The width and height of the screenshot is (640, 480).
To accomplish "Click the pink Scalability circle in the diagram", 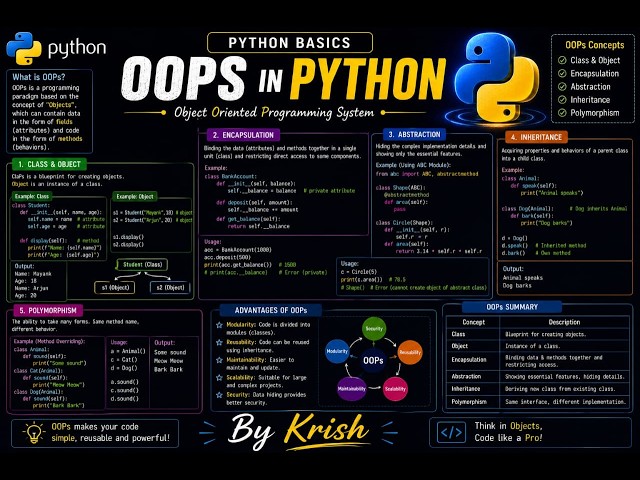I will tap(395, 389).
